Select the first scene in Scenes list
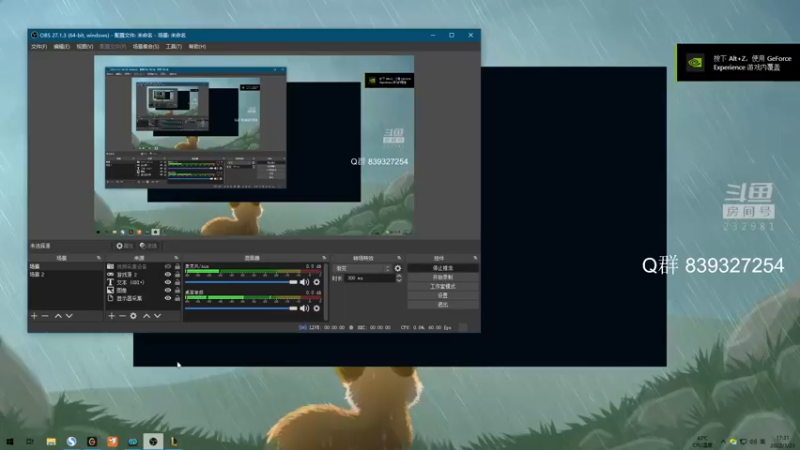Viewport: 800px width, 450px height. pyautogui.click(x=65, y=266)
